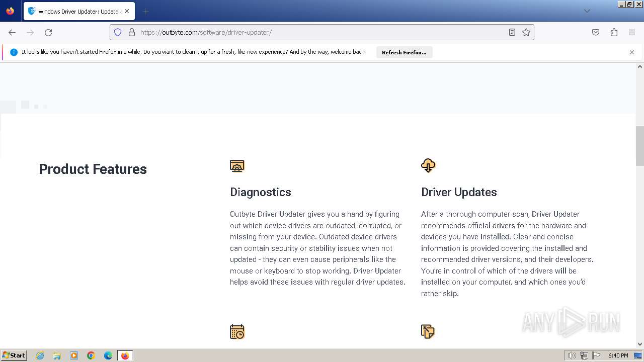Toggle reader view in address bar
Viewport: 644px width, 362px height.
pos(512,32)
